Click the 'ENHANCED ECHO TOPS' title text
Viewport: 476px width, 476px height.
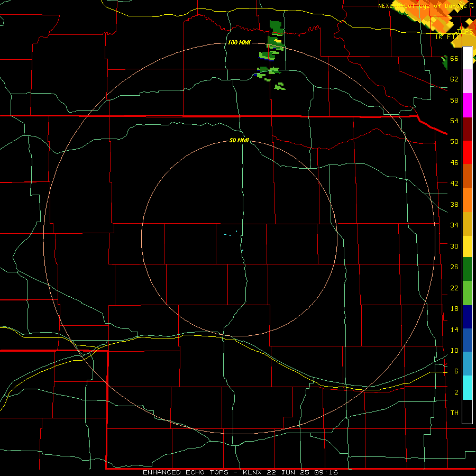click(185, 472)
